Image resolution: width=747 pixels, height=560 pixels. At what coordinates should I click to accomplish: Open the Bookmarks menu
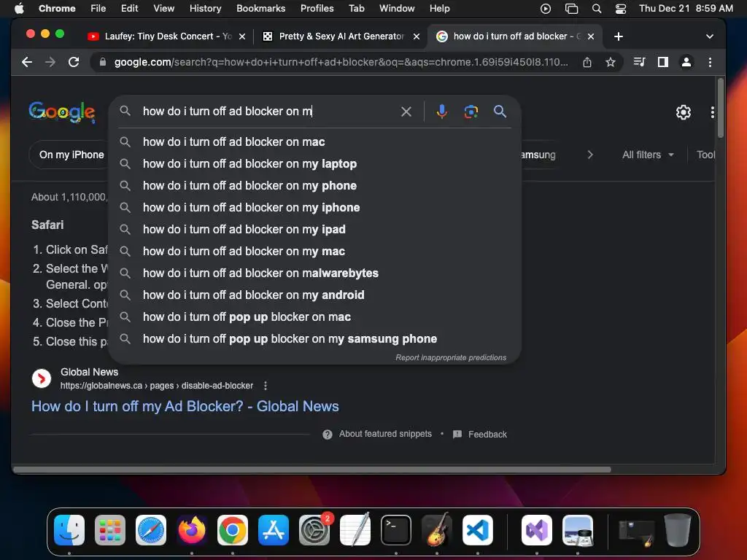click(x=260, y=9)
